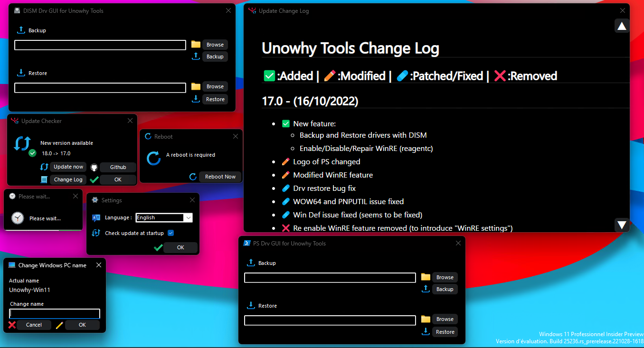Click 'Modified WinRE feature' change log entry
This screenshot has height=348, width=644.
(333, 175)
